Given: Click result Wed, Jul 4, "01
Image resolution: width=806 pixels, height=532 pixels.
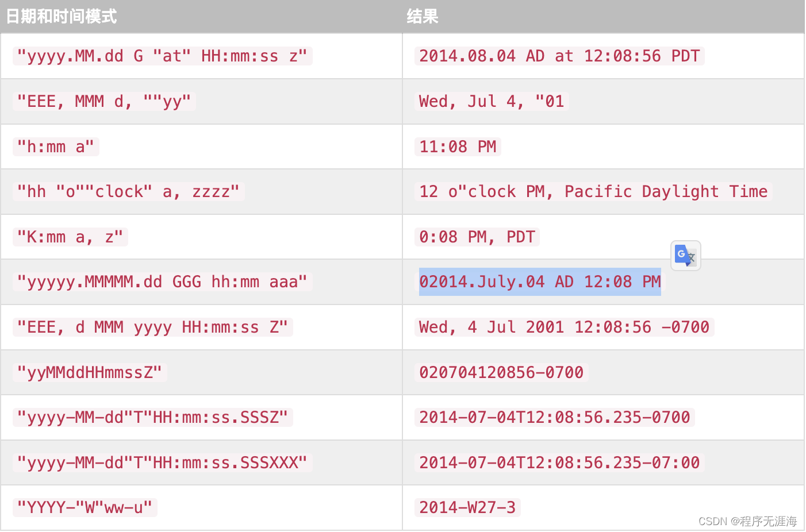Looking at the screenshot, I should pos(492,101).
